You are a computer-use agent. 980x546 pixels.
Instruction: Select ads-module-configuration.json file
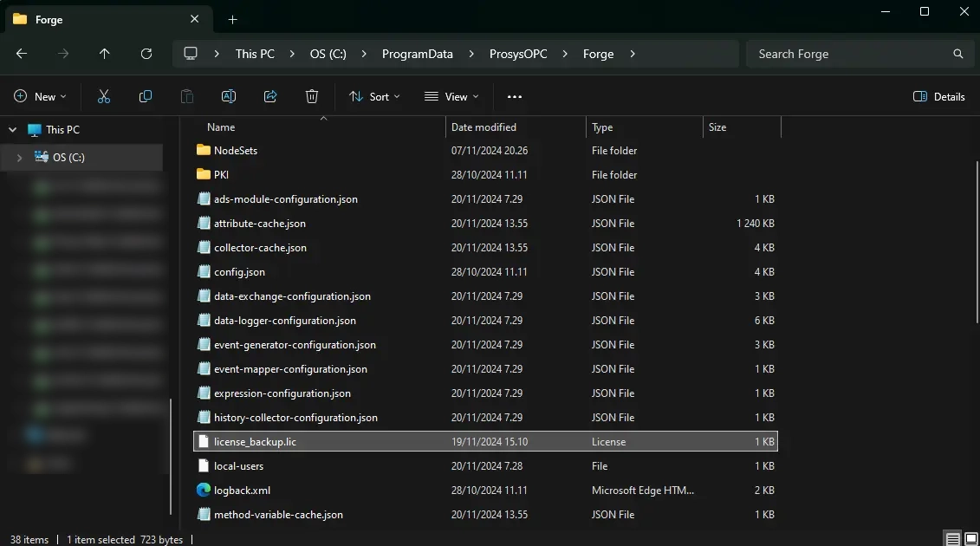click(x=485, y=198)
